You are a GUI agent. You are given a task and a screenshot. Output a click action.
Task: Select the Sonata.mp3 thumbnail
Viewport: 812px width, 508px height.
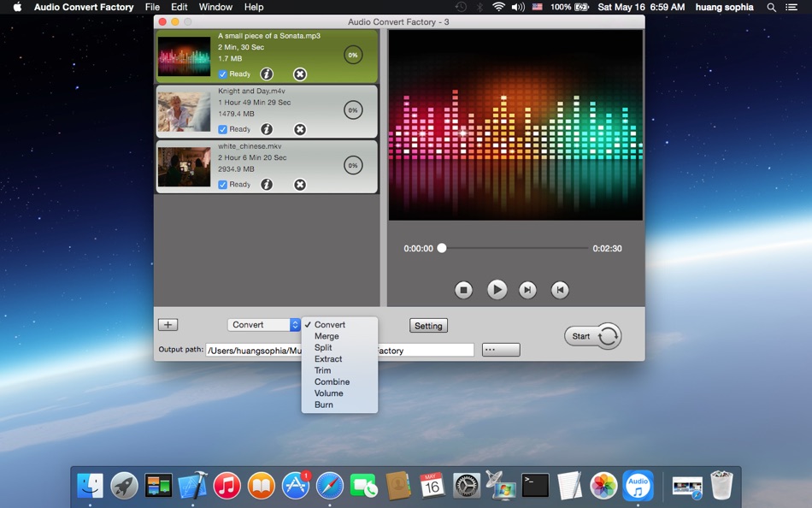(184, 56)
